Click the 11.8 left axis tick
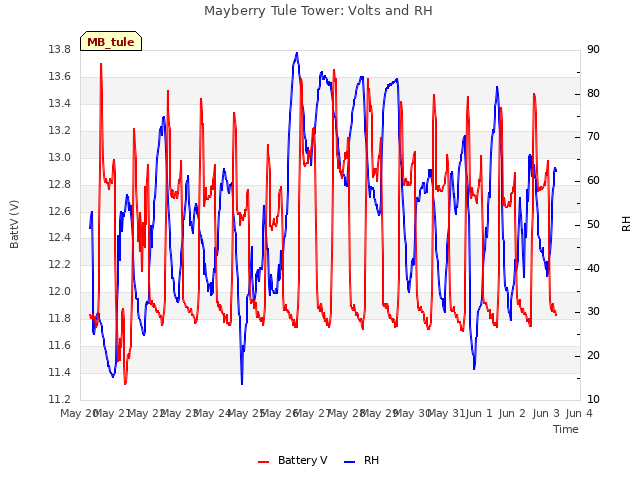This screenshot has width=640, height=480. coord(60,318)
